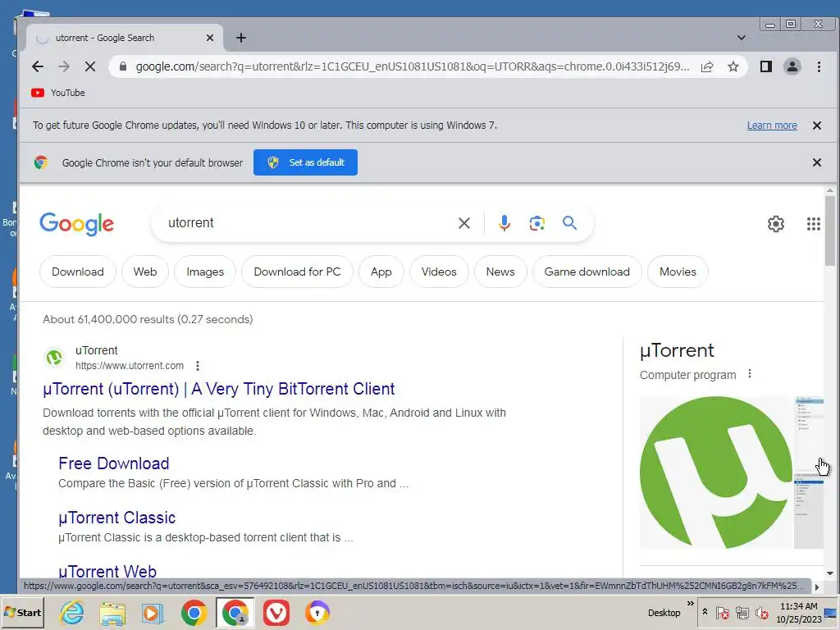Filter results by Download
840x630 pixels.
[x=78, y=272]
